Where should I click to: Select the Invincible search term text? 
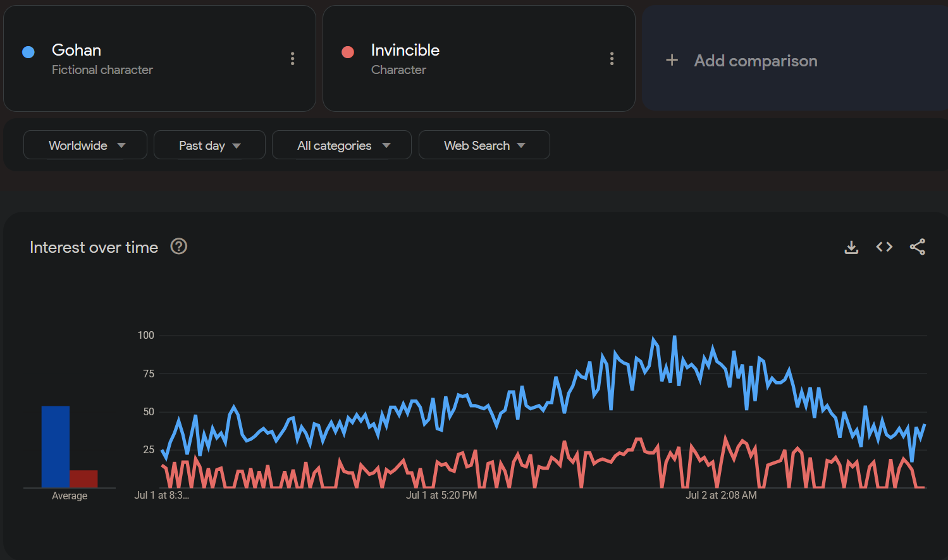[x=405, y=50]
